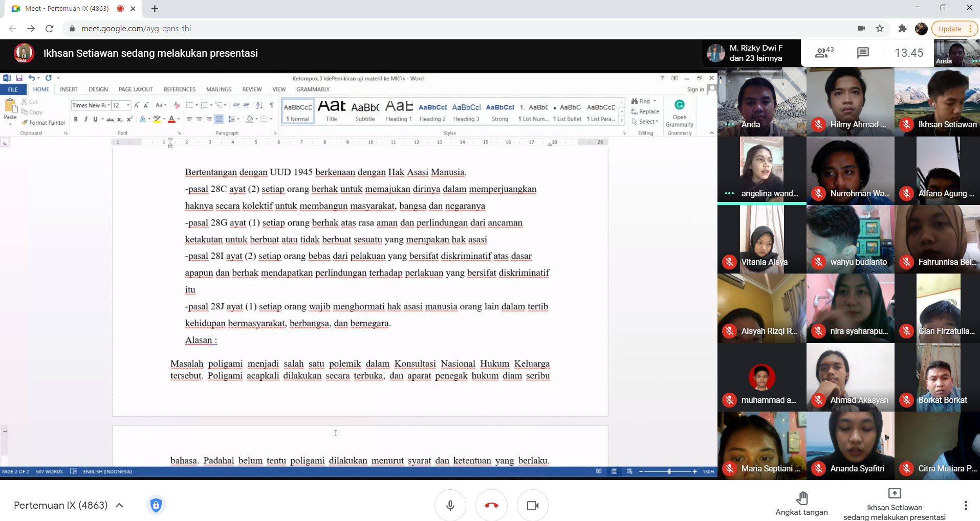Click the camera permission icon in the address bar
This screenshot has width=980, height=521.
point(861,29)
